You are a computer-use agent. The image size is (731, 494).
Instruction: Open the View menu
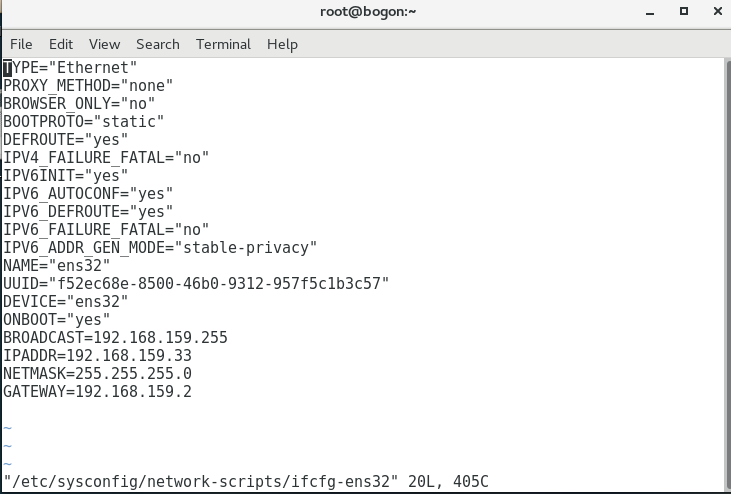104,44
